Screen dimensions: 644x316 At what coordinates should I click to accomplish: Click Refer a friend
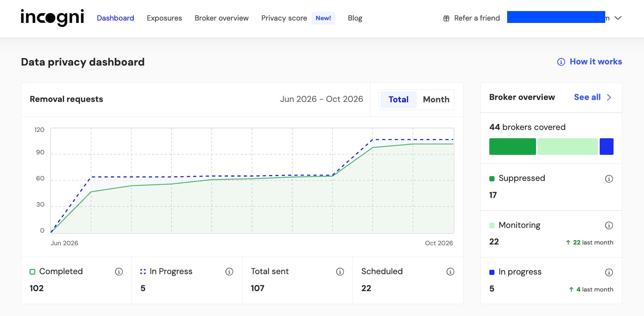tap(477, 18)
